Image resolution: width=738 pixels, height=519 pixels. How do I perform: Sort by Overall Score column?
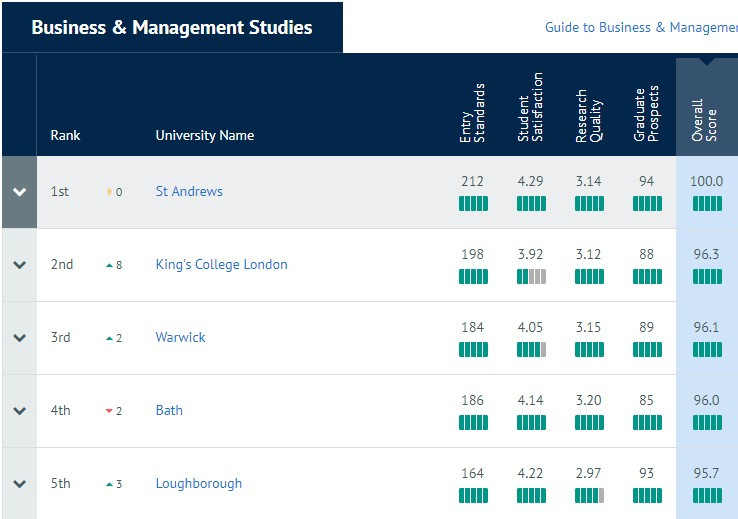click(704, 120)
